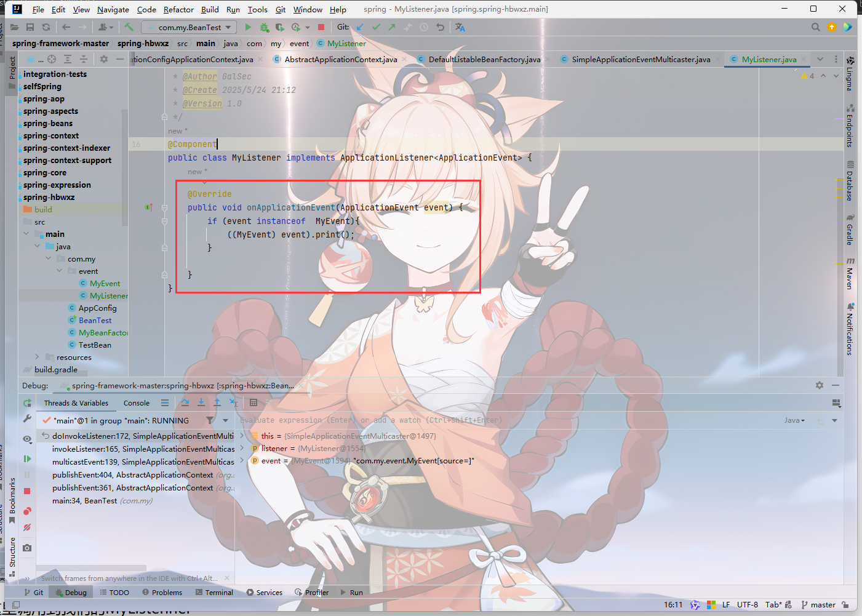Open the thread selector dropdown arrow
Image resolution: width=862 pixels, height=616 pixels.
(226, 420)
